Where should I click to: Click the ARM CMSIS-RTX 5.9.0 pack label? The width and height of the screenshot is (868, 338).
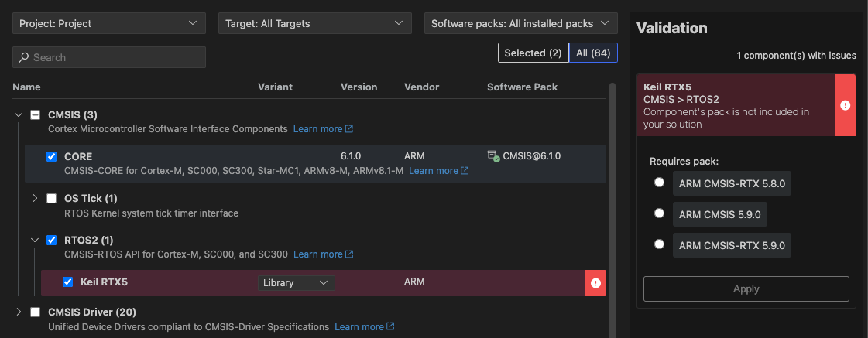tap(732, 246)
